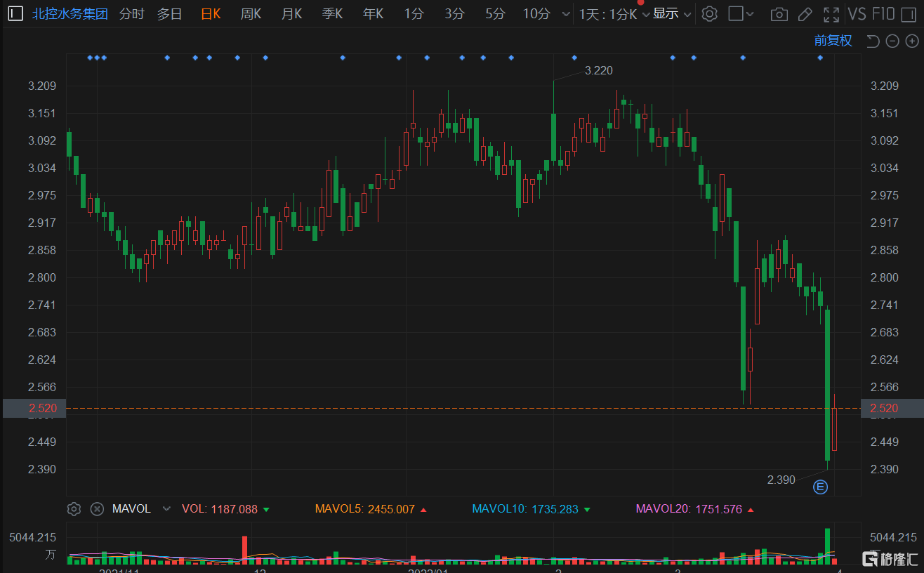Screen dimensions: 924x573
Task: Open VS stock comparison
Action: 857,13
